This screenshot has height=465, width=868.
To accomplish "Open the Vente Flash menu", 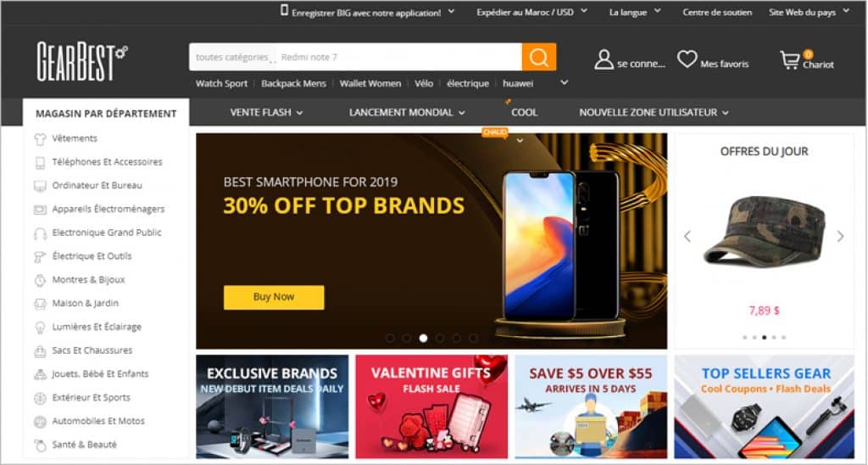I will click(x=266, y=112).
